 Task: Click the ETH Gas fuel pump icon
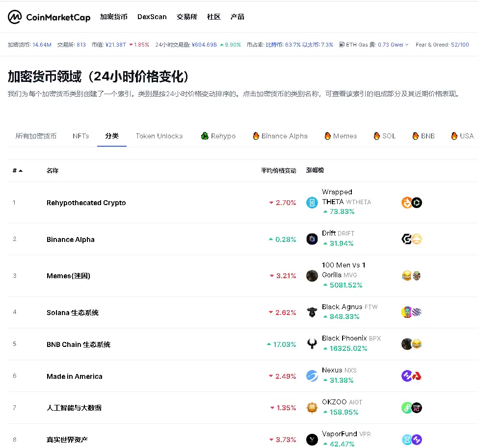[x=342, y=45]
